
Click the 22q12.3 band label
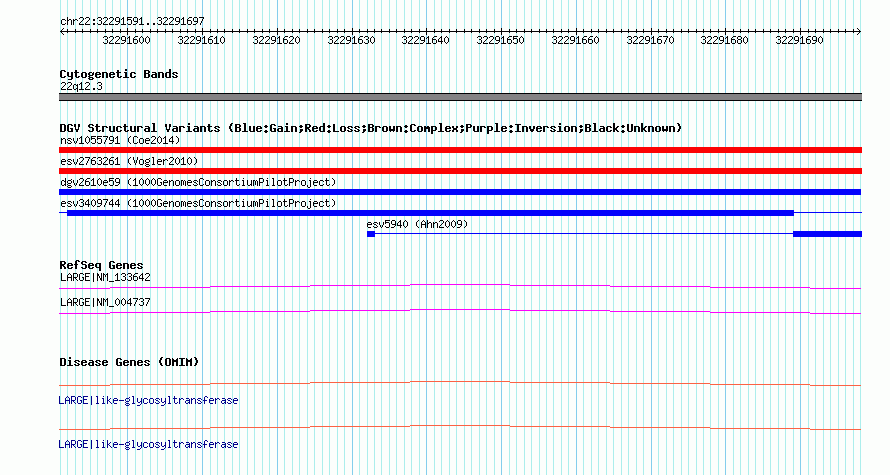pyautogui.click(x=81, y=86)
